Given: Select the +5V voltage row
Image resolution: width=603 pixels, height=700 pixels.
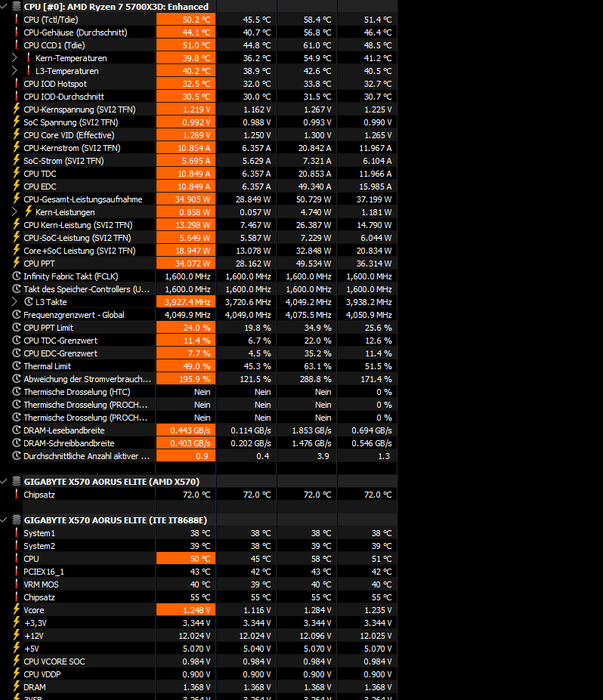Looking at the screenshot, I should pyautogui.click(x=204, y=648).
